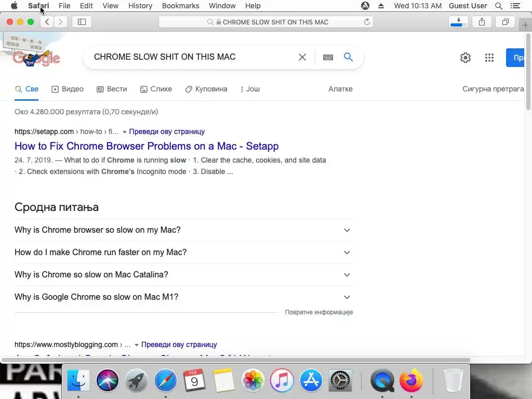The width and height of the screenshot is (532, 399).
Task: Expand 'Why is Chrome so slow on Mac Catalina?'
Action: pos(184,275)
